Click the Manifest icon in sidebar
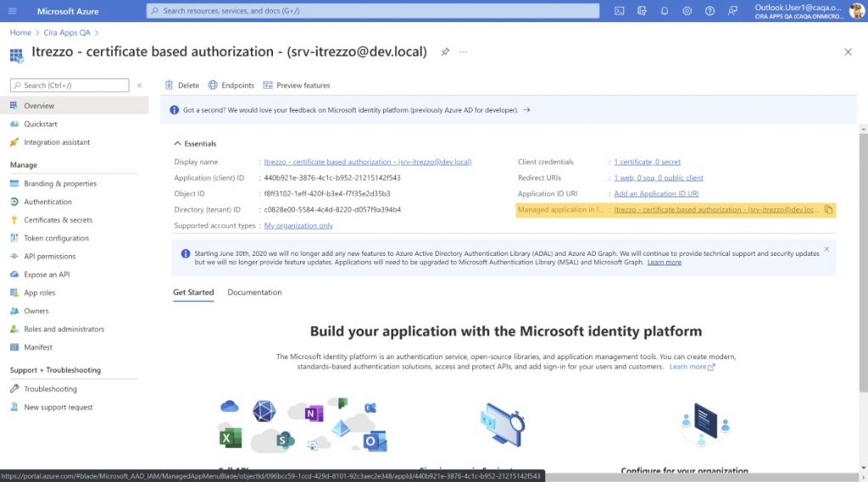 14,347
